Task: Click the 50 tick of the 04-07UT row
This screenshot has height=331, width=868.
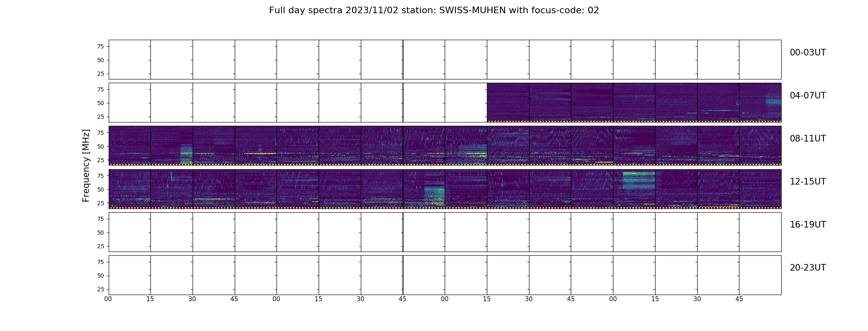Action: [100, 103]
